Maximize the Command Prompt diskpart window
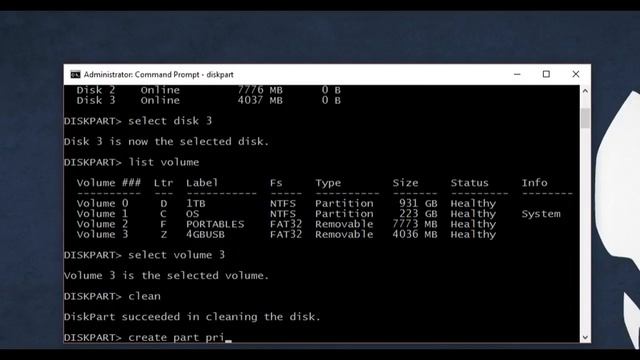640x360 pixels. tap(546, 74)
